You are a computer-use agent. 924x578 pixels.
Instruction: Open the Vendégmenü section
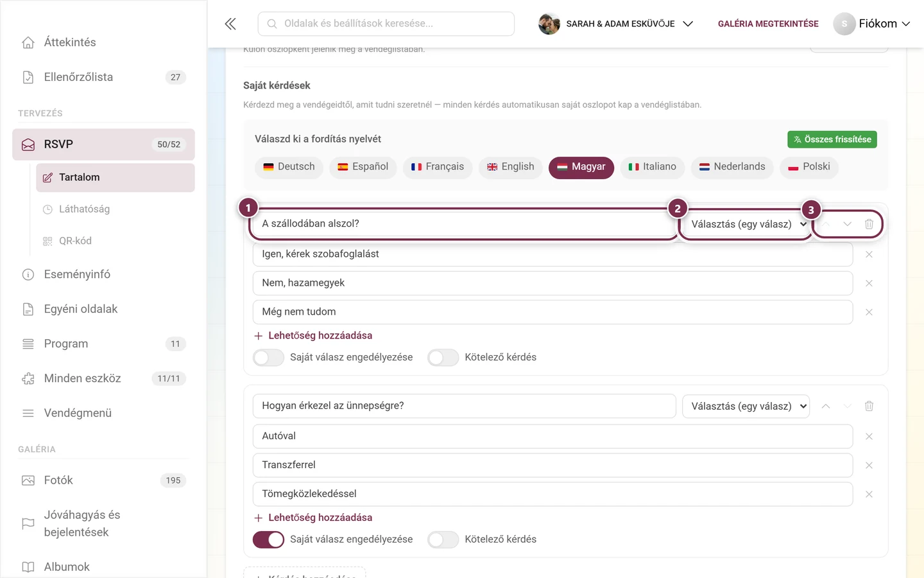(x=103, y=413)
